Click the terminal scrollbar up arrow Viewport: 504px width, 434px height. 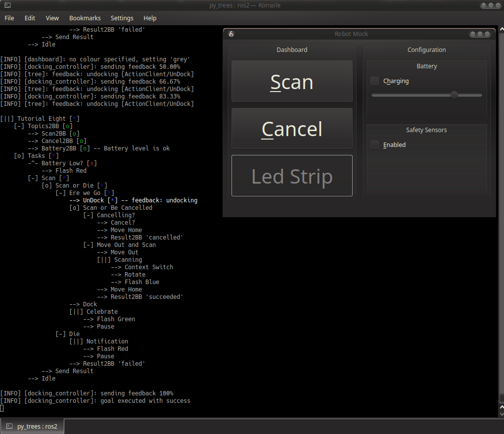pos(501,29)
